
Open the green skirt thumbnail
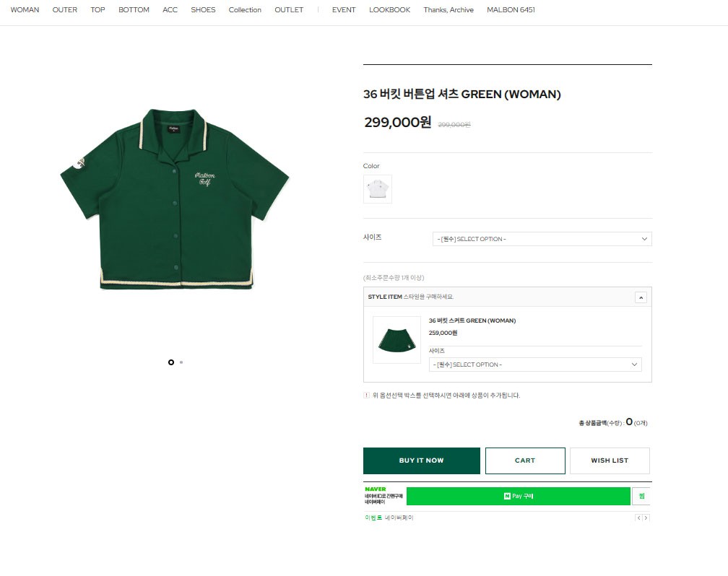coord(396,340)
